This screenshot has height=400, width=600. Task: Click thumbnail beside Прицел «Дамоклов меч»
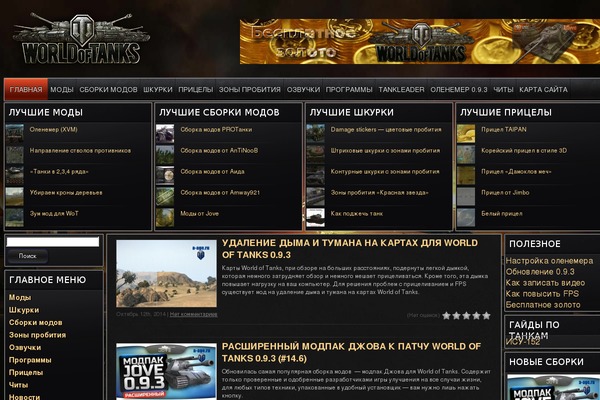click(x=466, y=175)
